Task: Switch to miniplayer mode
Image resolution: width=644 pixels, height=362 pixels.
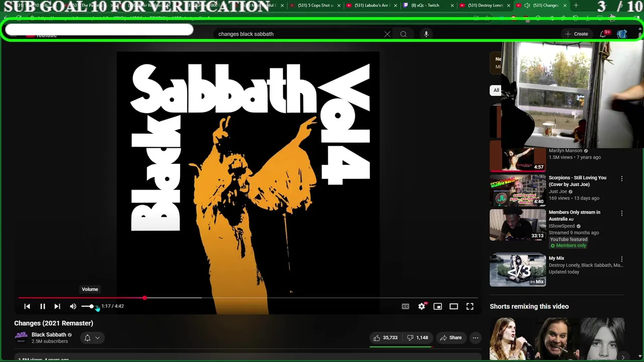Action: tap(438, 306)
